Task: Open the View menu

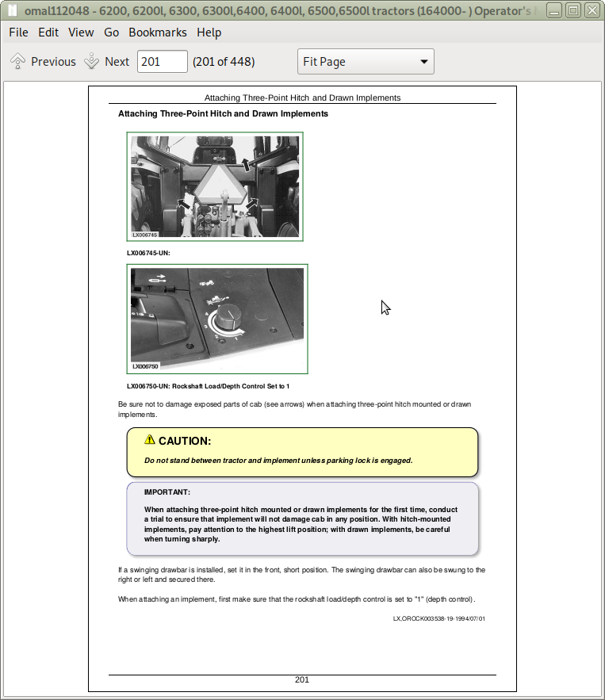Action: pyautogui.click(x=81, y=33)
